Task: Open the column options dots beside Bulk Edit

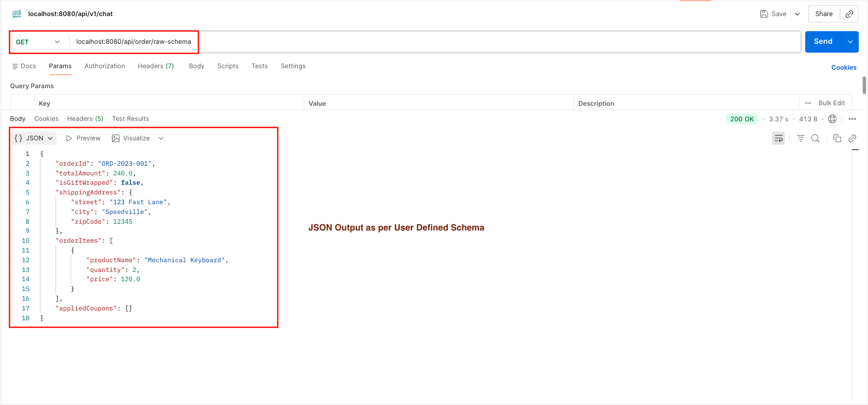Action: pyautogui.click(x=808, y=103)
